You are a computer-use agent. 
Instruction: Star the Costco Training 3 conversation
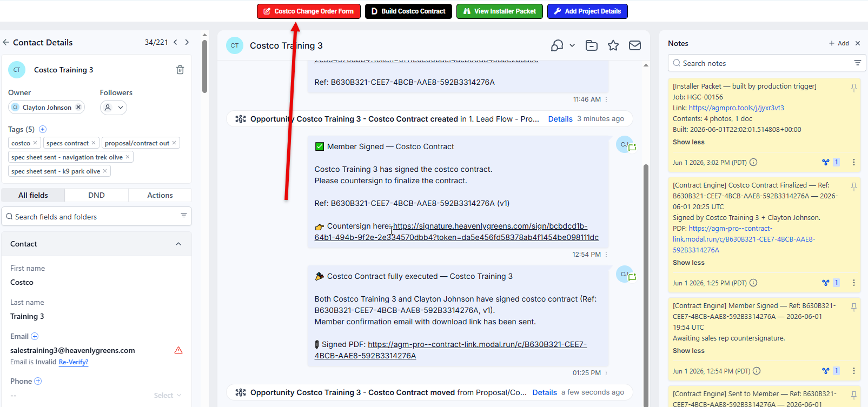[613, 45]
